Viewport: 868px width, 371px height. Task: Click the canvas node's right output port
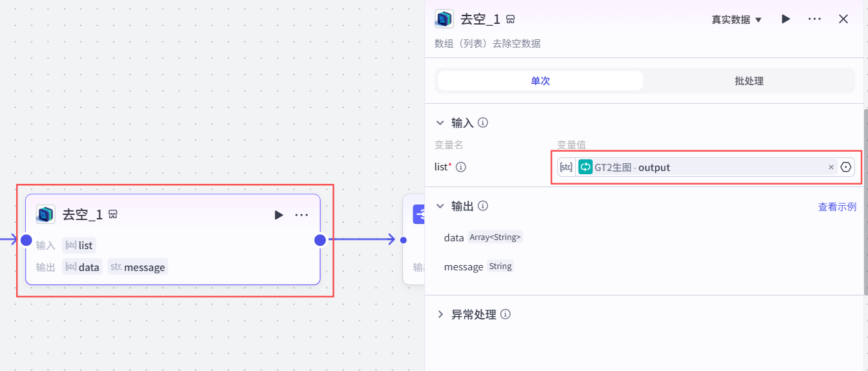point(320,240)
